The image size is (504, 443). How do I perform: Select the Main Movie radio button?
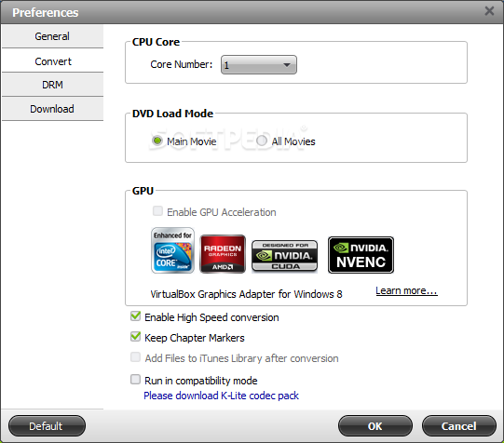coord(157,141)
